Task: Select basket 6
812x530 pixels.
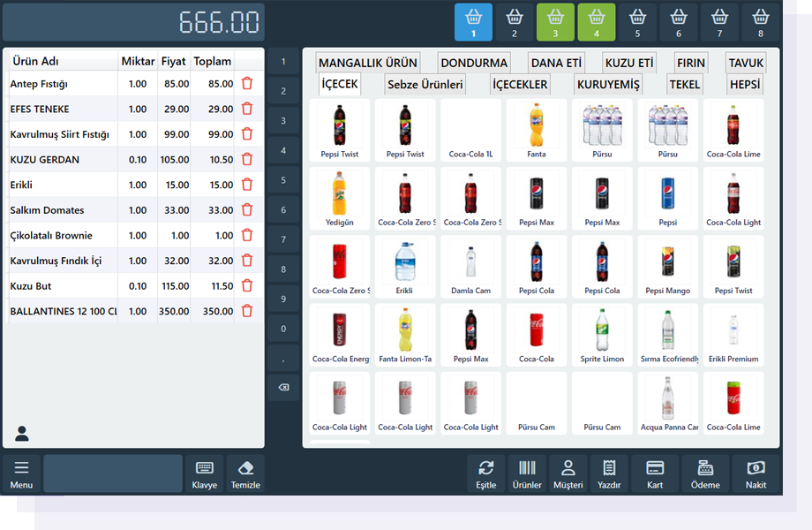Action: click(679, 22)
